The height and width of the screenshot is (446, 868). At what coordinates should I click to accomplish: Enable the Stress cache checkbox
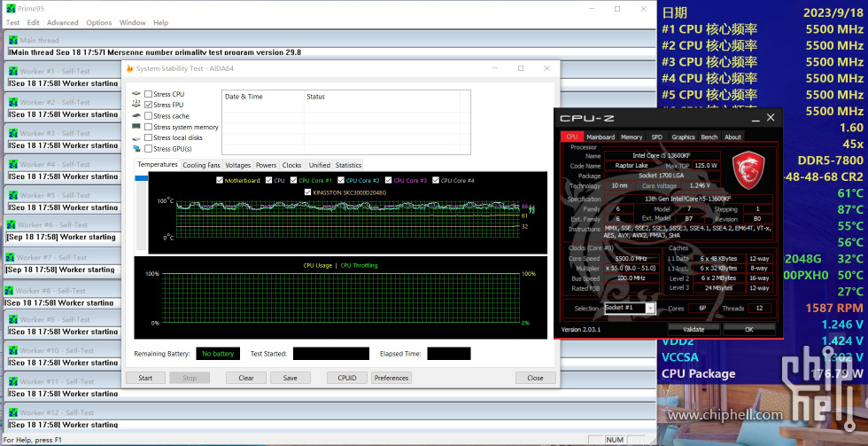click(x=149, y=116)
